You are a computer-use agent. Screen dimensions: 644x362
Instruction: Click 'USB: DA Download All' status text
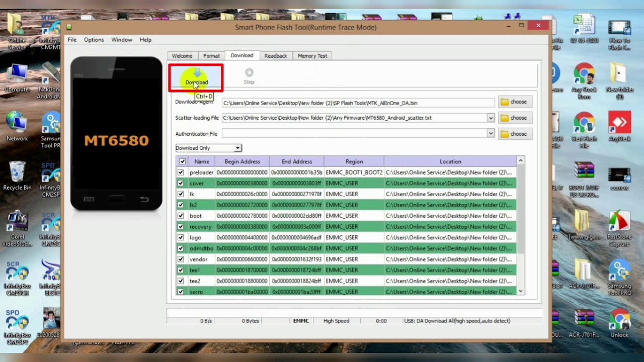tap(457, 321)
